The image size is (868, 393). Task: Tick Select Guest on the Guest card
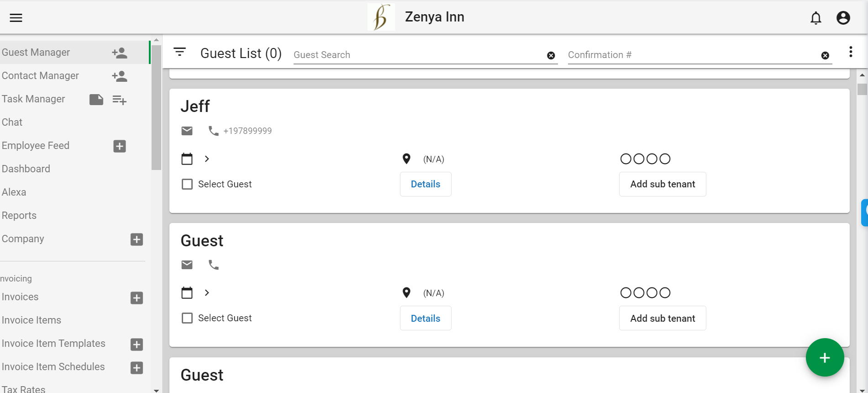187,318
